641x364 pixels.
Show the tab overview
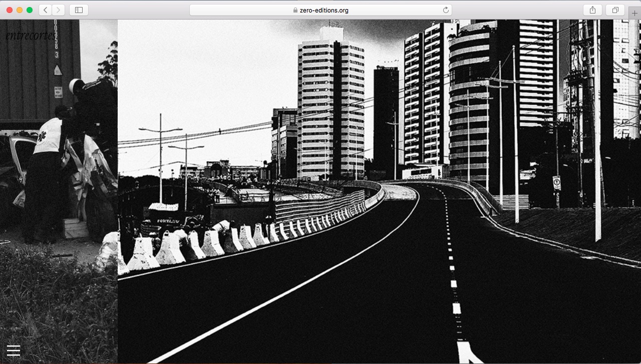(x=615, y=10)
